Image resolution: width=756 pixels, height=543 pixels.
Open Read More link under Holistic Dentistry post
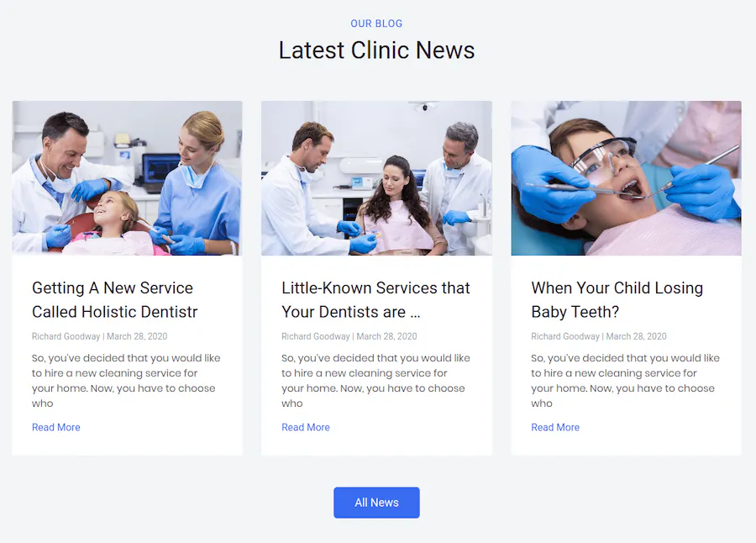tap(56, 427)
